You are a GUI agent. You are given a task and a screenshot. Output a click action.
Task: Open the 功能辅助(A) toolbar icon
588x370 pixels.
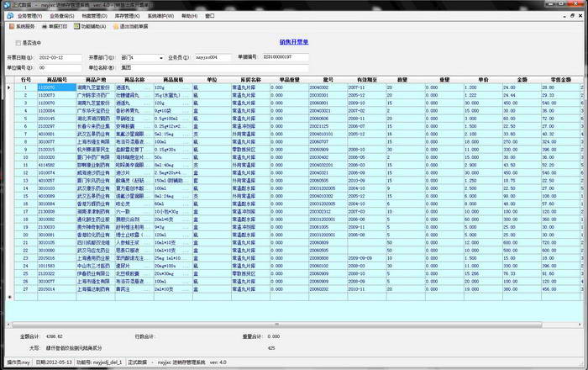[x=76, y=27]
